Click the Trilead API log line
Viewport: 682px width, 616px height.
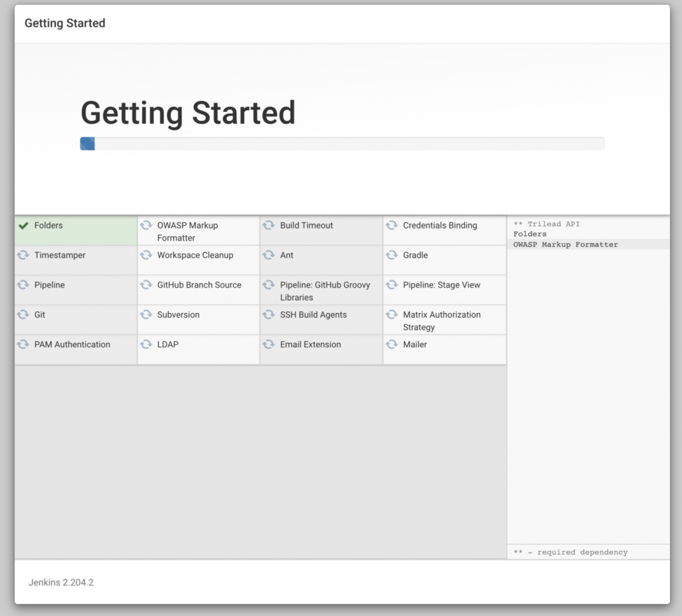click(546, 224)
